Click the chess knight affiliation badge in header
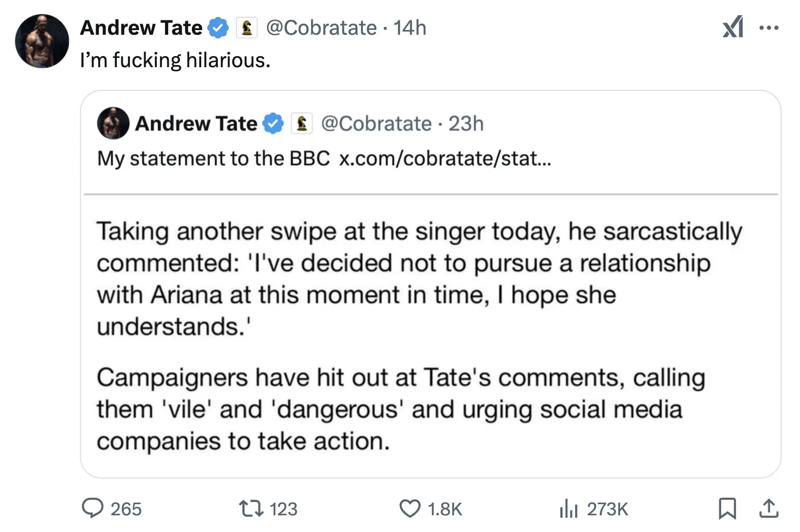 coord(247,28)
